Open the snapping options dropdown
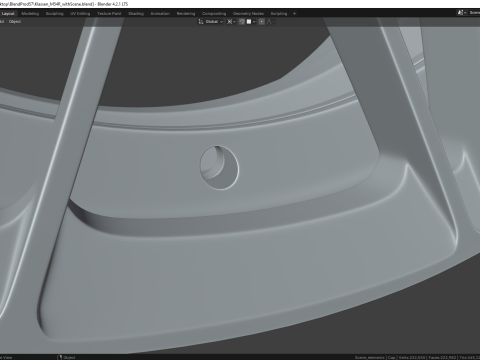Viewport: 480px width, 360px height. click(x=251, y=22)
